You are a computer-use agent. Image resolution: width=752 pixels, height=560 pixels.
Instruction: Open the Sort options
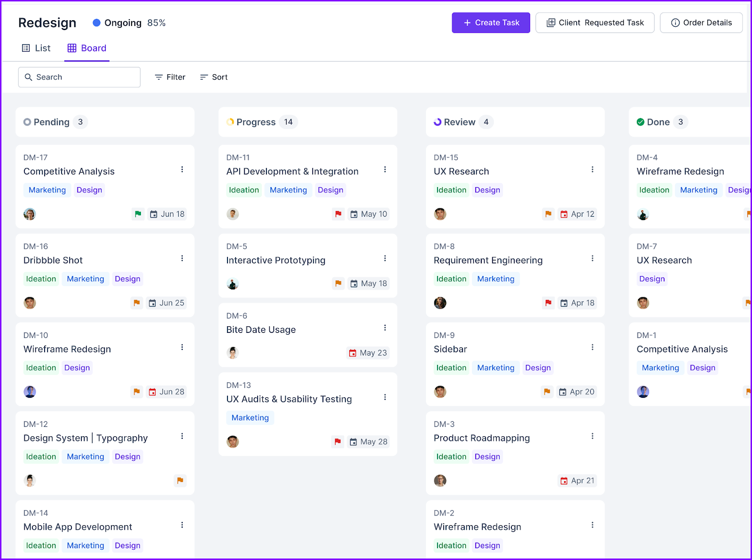point(214,77)
